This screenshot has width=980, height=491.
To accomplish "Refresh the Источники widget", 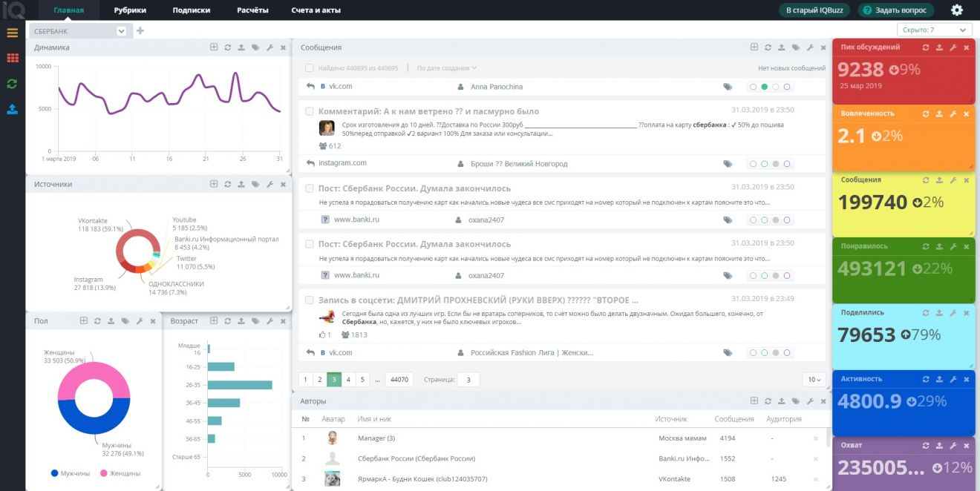I will (228, 184).
